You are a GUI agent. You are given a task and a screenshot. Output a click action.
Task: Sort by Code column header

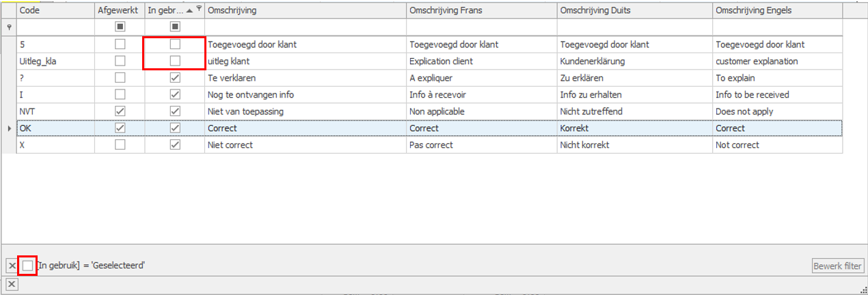coord(55,10)
